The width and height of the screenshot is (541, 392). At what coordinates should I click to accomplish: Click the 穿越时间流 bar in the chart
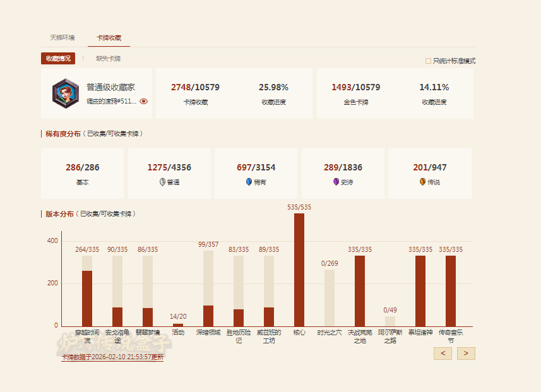(87, 298)
